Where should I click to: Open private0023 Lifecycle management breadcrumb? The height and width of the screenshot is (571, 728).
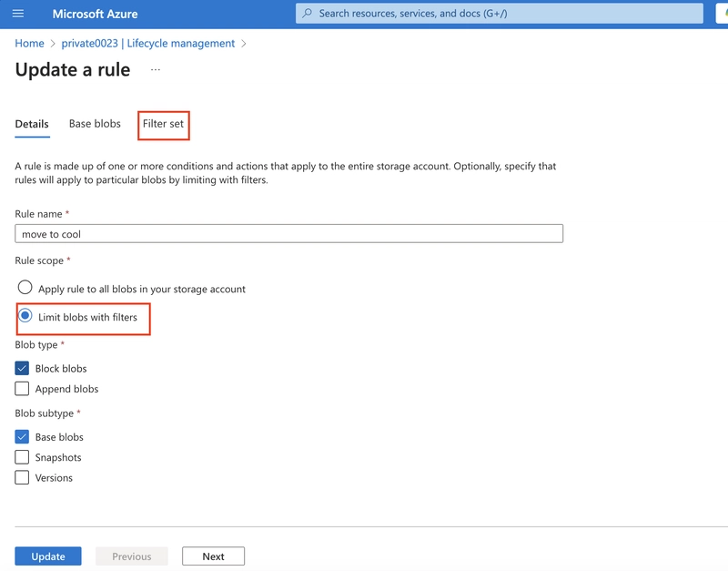coord(148,43)
